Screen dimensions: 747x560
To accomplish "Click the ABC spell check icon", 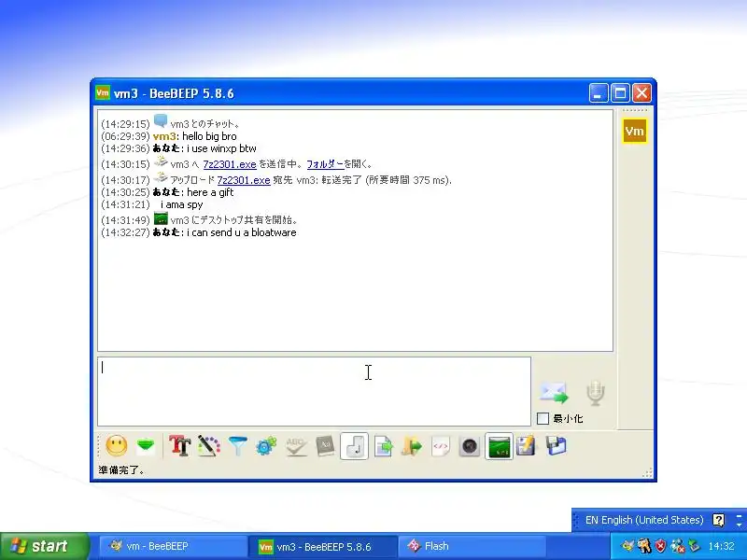I will pyautogui.click(x=296, y=446).
